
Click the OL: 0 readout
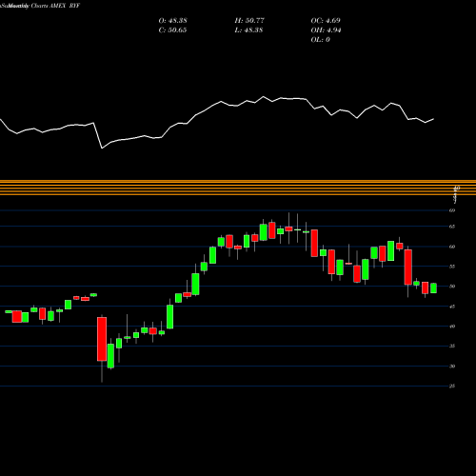(320, 40)
